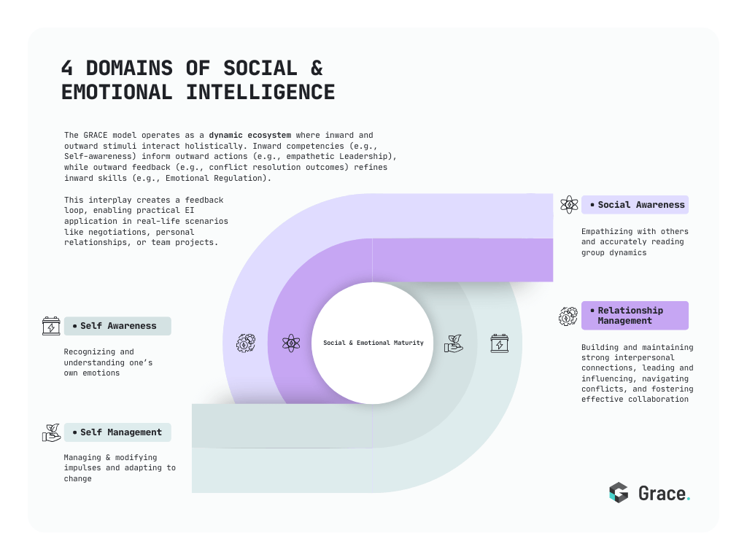This screenshot has width=747, height=560.
Task: Select the Social Awareness label
Action: tap(635, 205)
